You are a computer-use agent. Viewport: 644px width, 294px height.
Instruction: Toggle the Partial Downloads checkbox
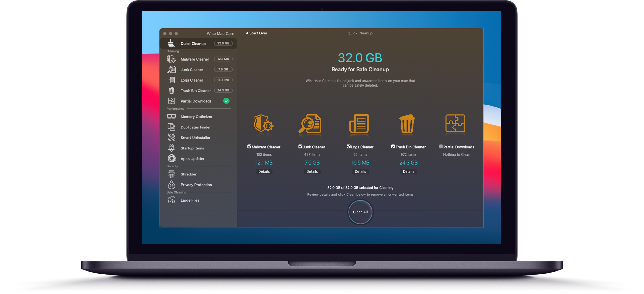click(441, 147)
